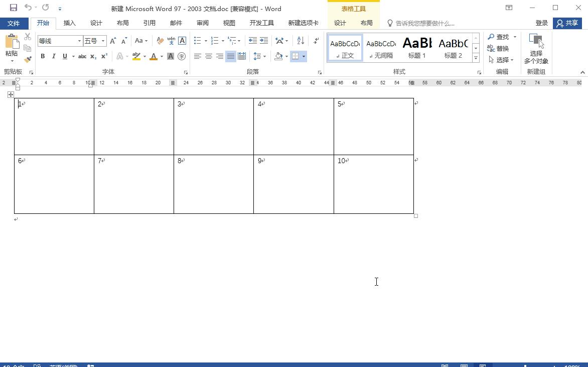Select the 标题 1 heading style
This screenshot has height=367, width=588.
417,47
